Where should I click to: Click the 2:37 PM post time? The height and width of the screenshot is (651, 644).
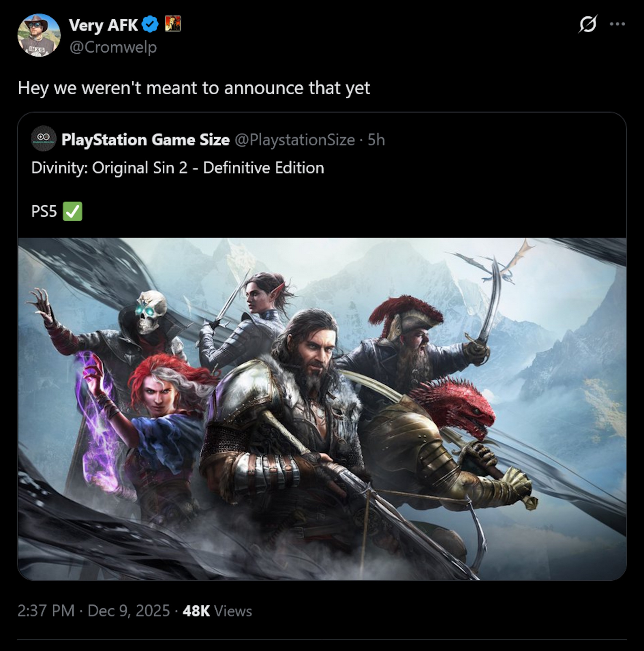point(46,611)
